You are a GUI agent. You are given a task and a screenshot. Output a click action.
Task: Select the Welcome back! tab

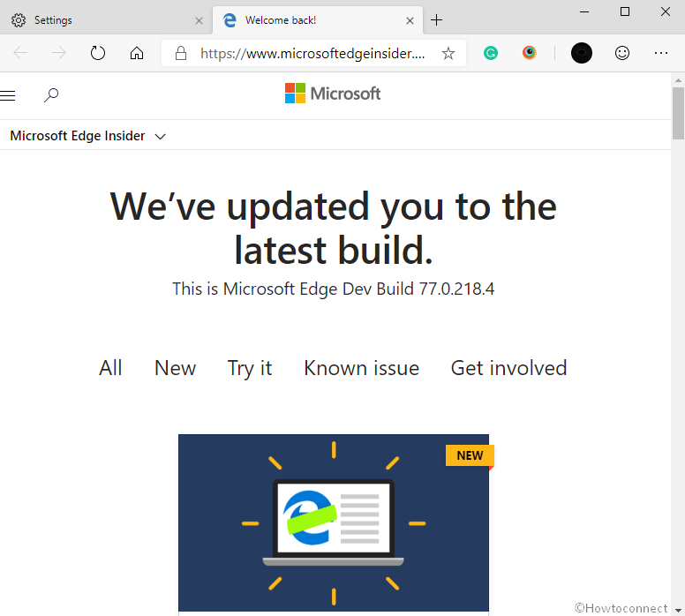click(318, 20)
